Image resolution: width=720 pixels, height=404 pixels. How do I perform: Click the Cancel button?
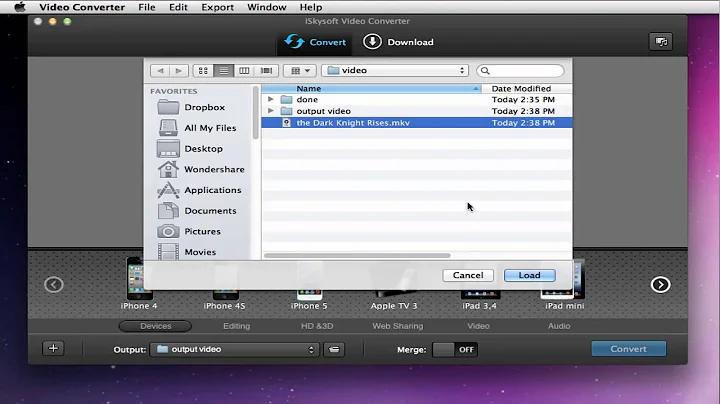point(468,275)
